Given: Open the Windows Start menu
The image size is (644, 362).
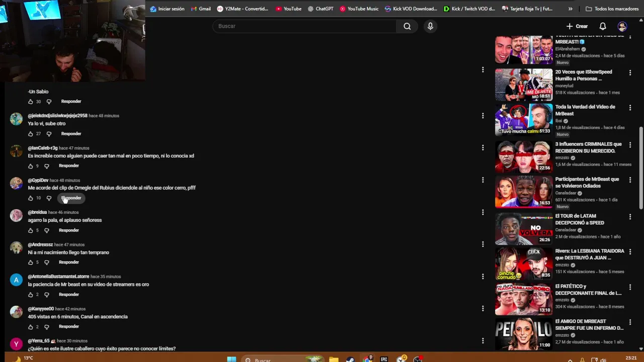Looking at the screenshot, I should click(x=231, y=359).
